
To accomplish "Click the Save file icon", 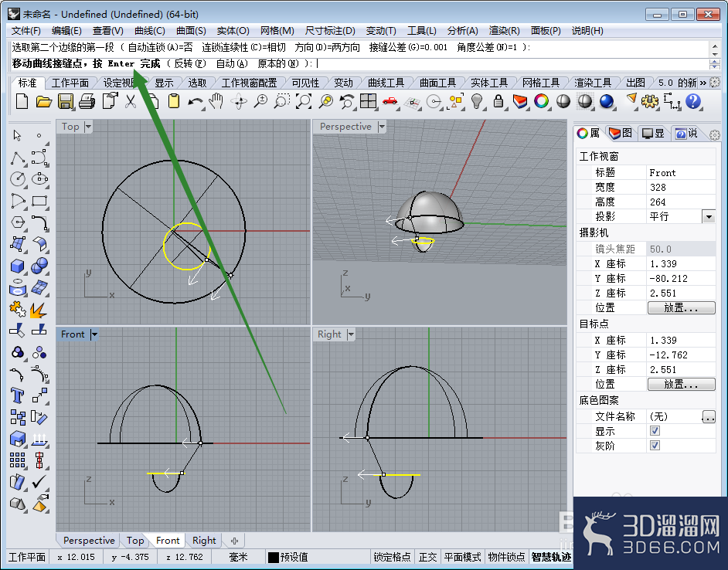I will pyautogui.click(x=65, y=101).
